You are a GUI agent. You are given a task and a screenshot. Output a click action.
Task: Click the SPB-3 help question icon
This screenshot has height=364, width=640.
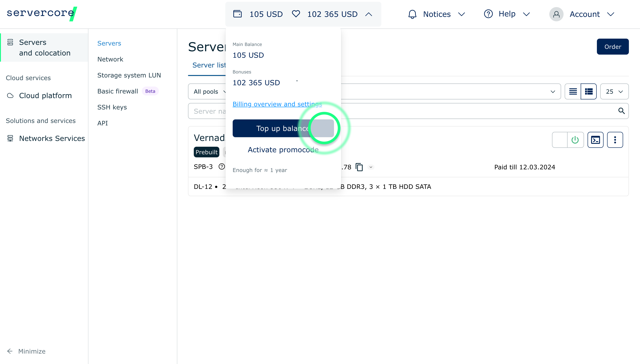click(x=222, y=167)
